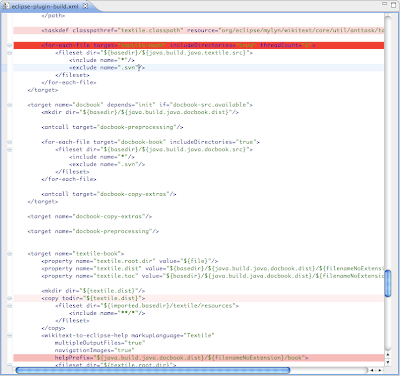Image resolution: width=400 pixels, height=376 pixels.
Task: Collapse the target name="docbook" fold marker
Action: click(x=10, y=105)
